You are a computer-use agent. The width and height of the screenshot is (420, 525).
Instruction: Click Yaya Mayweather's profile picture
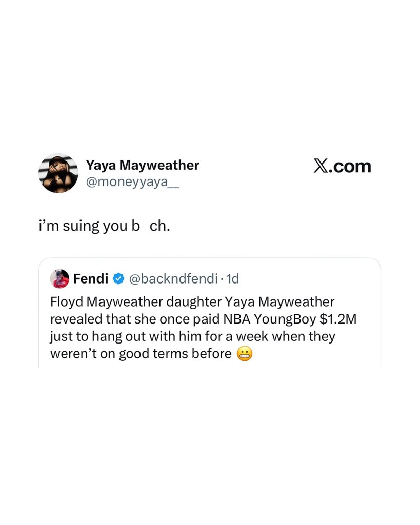click(x=58, y=173)
